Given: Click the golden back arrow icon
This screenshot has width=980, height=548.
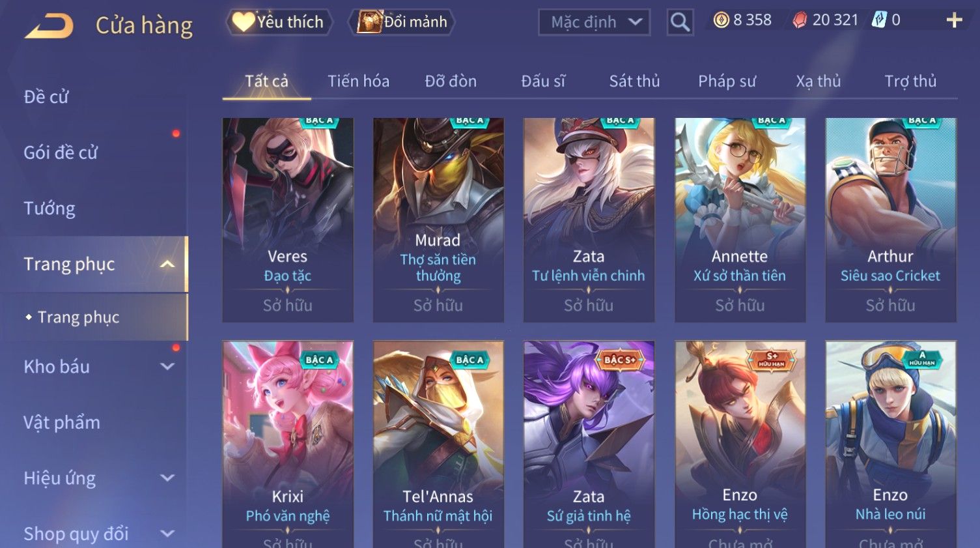Looking at the screenshot, I should pyautogui.click(x=49, y=26).
